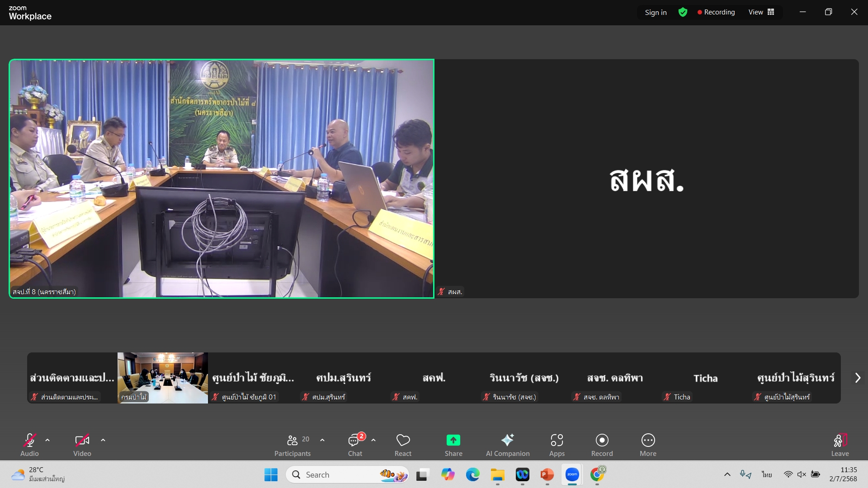The height and width of the screenshot is (488, 868).
Task: Click the สจป.ที่ 8 (นครราชสีมา) video feed
Action: click(222, 178)
